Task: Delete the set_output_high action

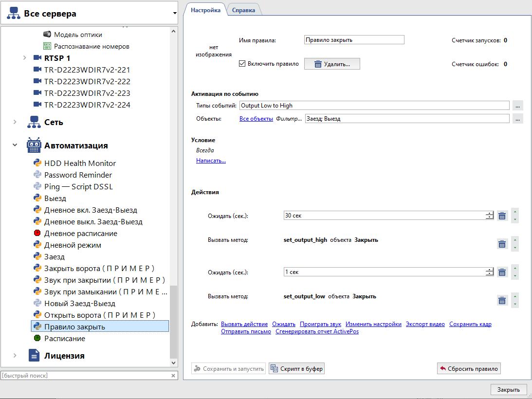Action: click(x=502, y=244)
